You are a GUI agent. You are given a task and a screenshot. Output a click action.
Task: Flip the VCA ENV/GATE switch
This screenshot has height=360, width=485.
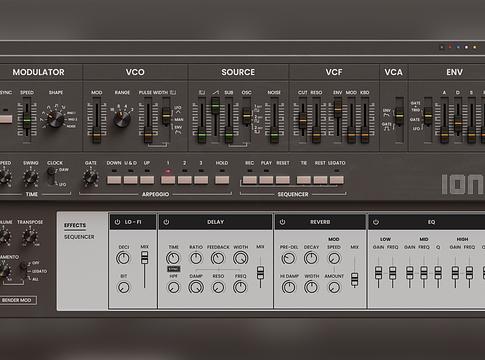coord(399,116)
